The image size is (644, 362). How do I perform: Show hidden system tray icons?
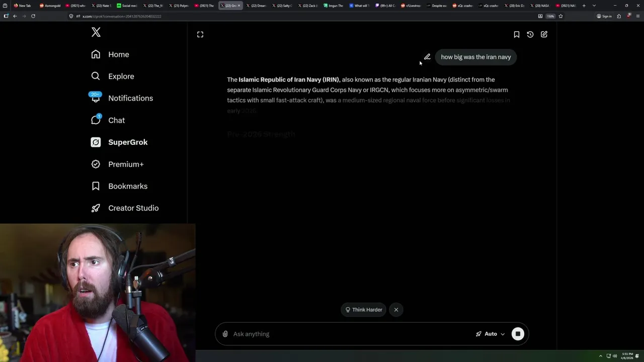[x=600, y=356]
